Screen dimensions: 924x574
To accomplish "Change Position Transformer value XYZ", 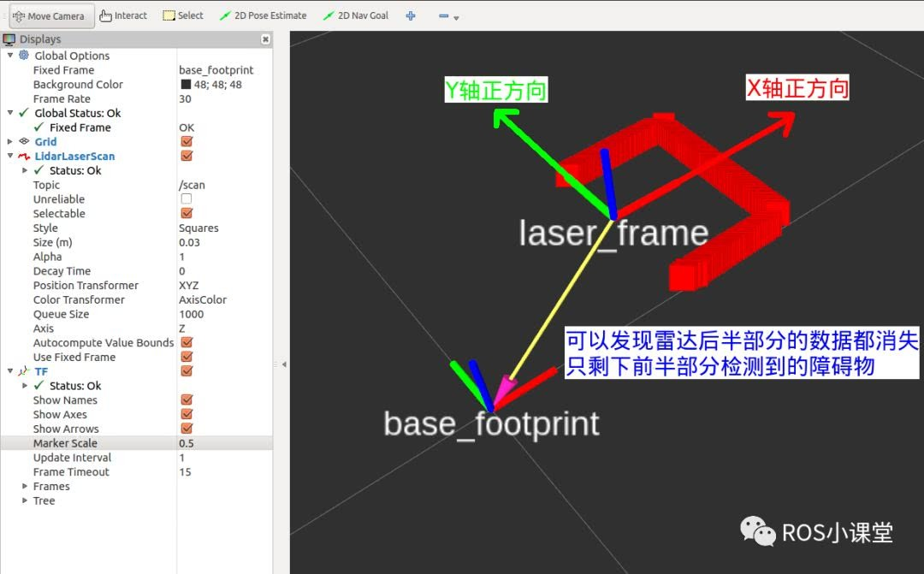I will click(x=188, y=285).
